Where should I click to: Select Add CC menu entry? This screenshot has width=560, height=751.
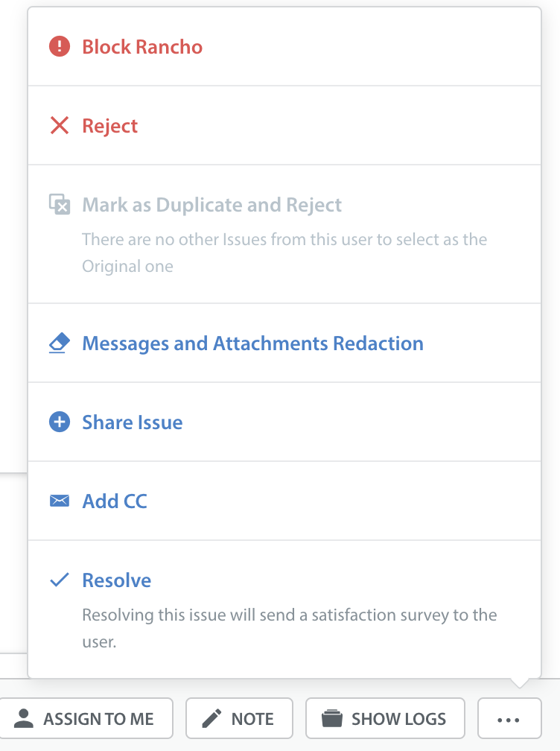tap(284, 501)
